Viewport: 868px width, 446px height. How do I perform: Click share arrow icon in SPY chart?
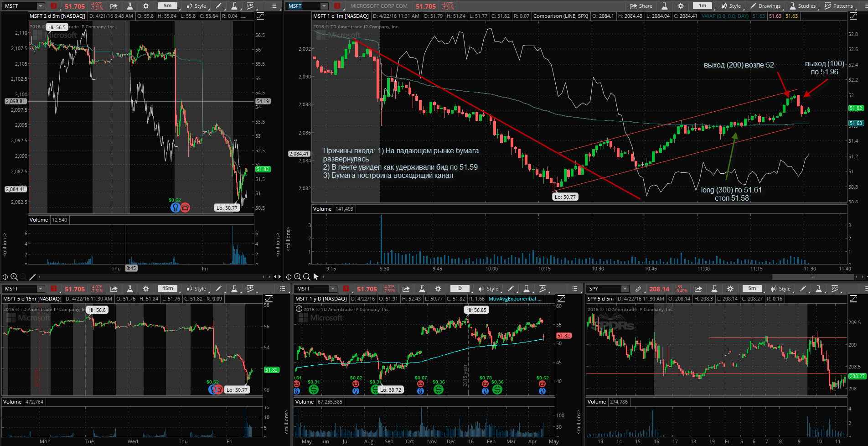[698, 289]
